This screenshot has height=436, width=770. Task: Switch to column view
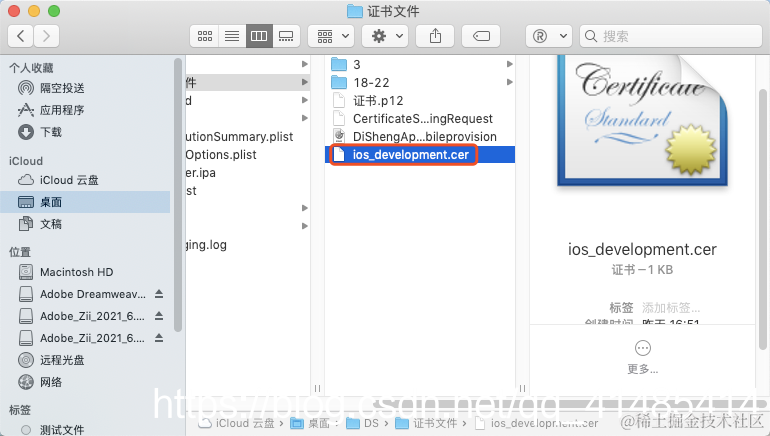point(259,36)
